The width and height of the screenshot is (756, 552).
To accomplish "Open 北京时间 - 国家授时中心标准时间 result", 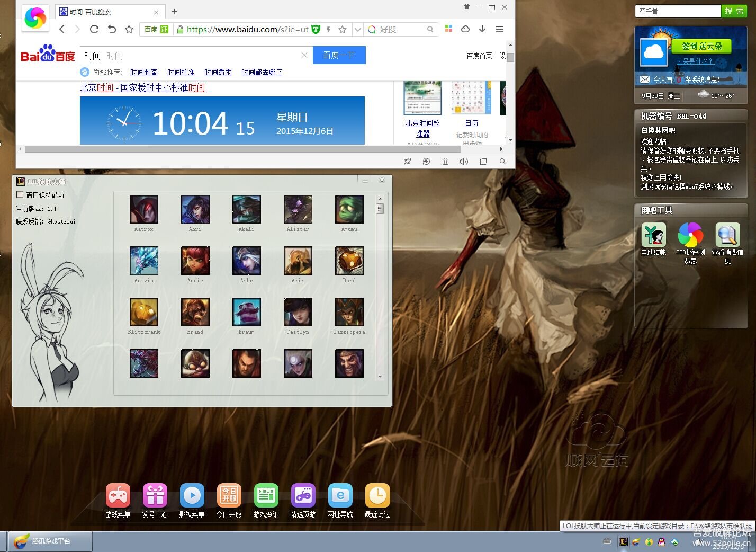I will click(142, 87).
